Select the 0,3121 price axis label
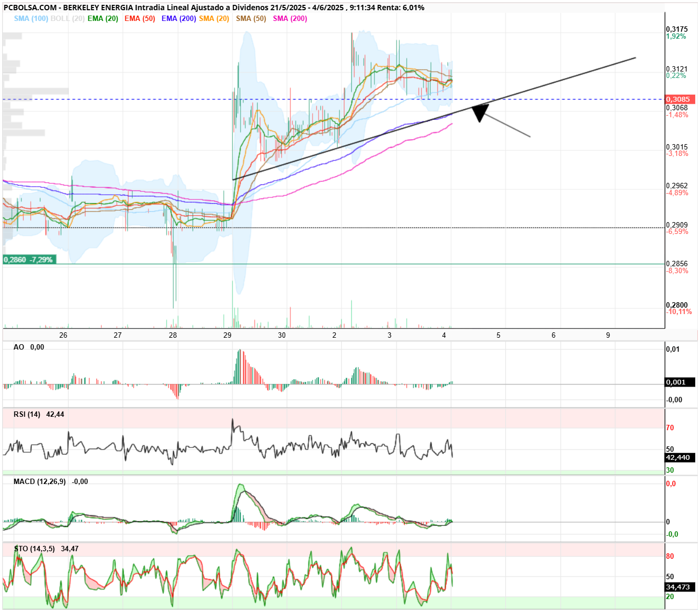The image size is (700, 612). pos(677,69)
